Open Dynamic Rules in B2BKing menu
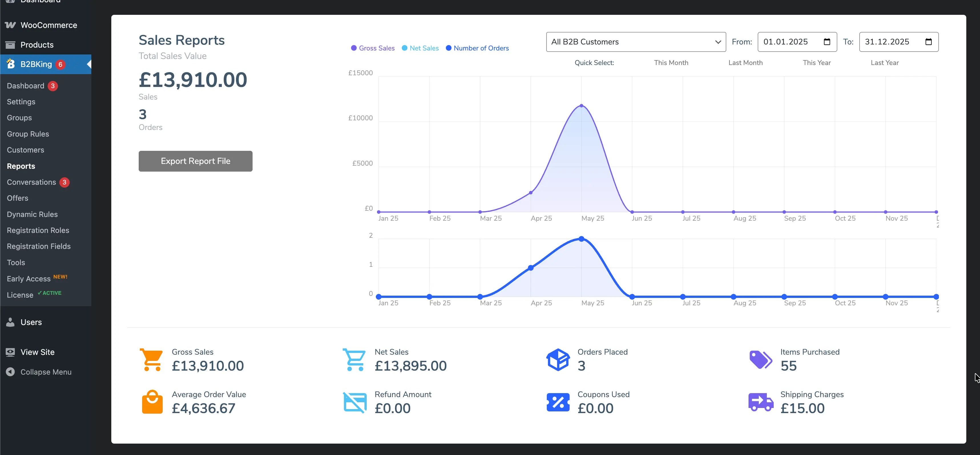Screen dimensions: 980x455 click(x=32, y=214)
